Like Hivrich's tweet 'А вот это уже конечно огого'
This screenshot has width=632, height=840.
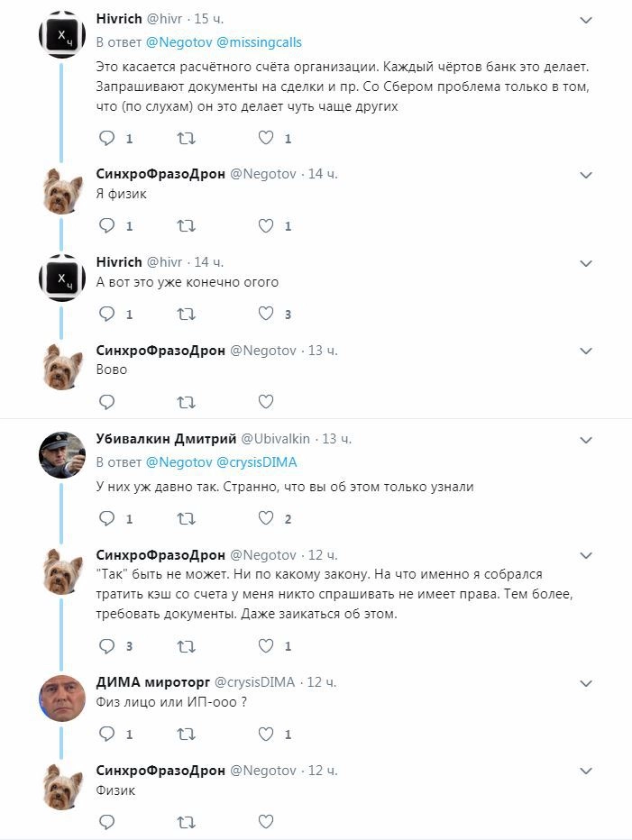[266, 314]
